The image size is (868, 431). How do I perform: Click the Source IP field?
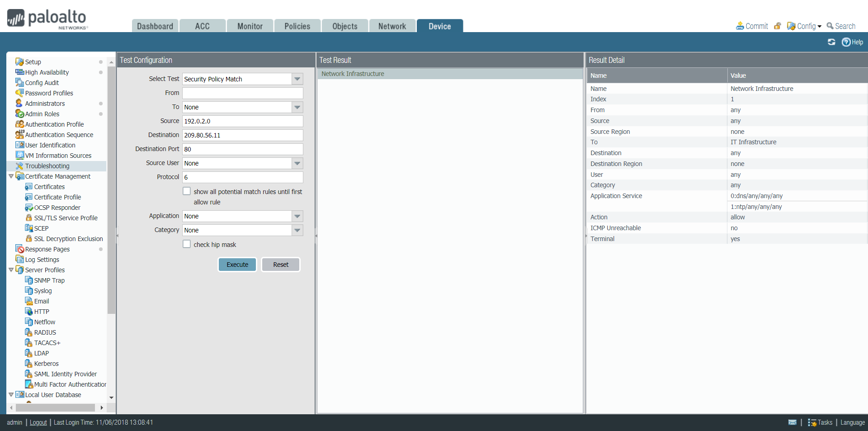point(243,121)
